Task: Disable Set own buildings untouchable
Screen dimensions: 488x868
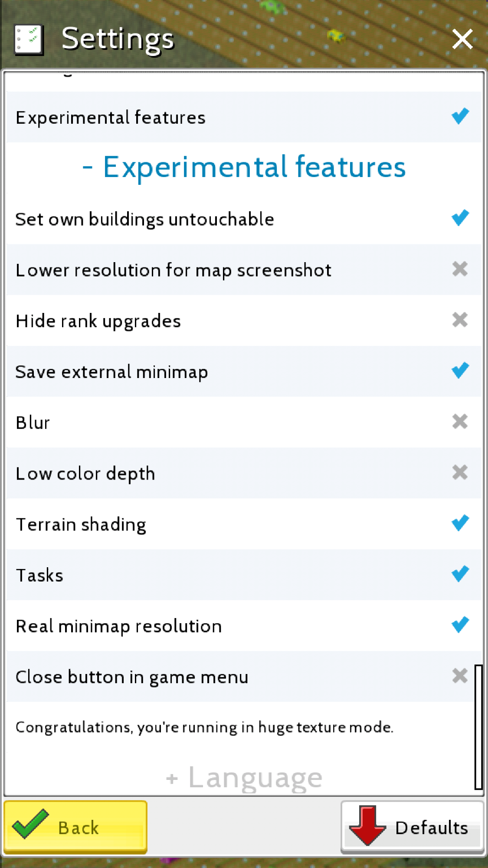Action: pyautogui.click(x=244, y=218)
